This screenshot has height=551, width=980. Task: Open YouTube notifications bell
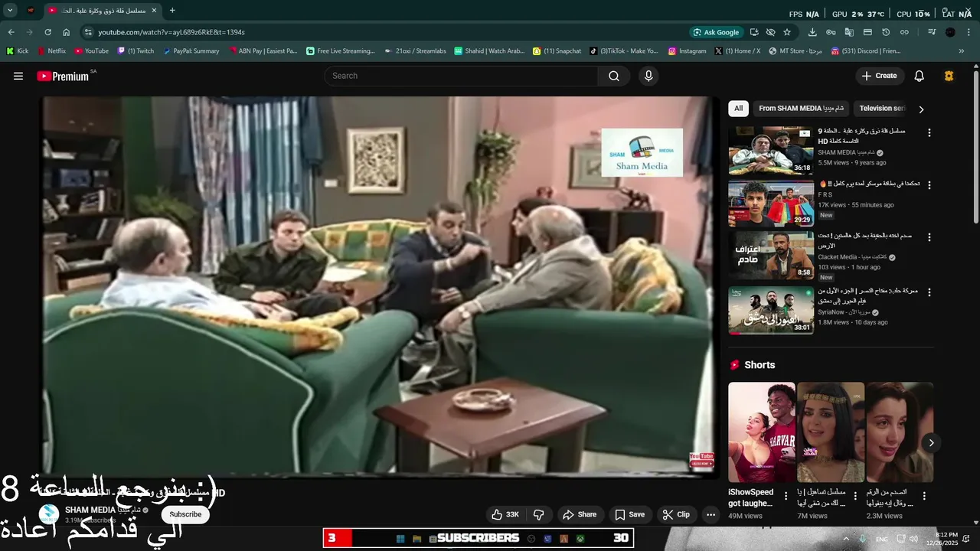(920, 76)
